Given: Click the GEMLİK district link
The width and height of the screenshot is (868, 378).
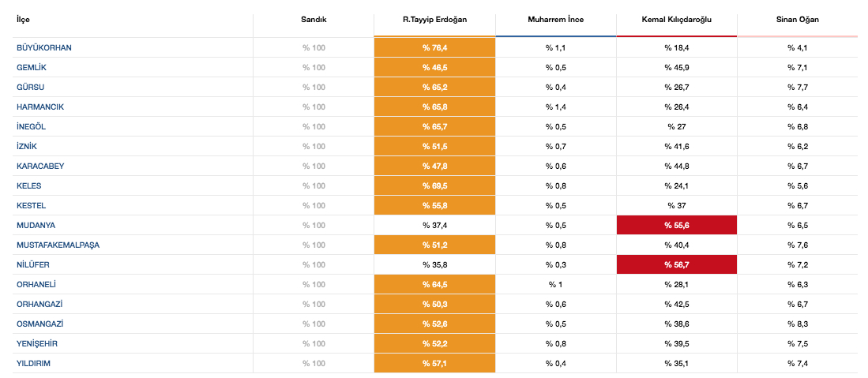Looking at the screenshot, I should (x=32, y=68).
